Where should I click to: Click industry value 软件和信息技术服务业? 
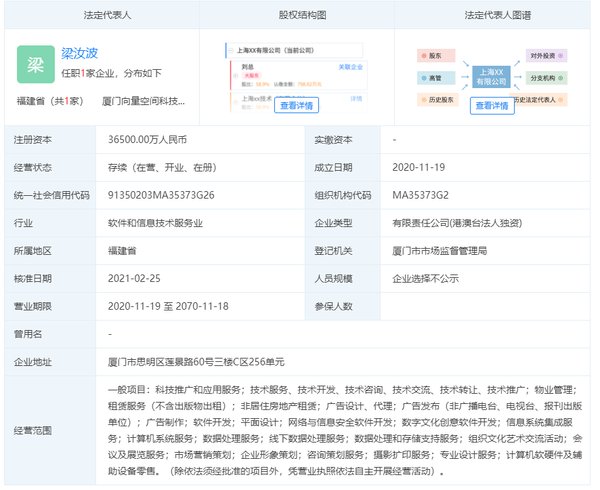point(155,223)
